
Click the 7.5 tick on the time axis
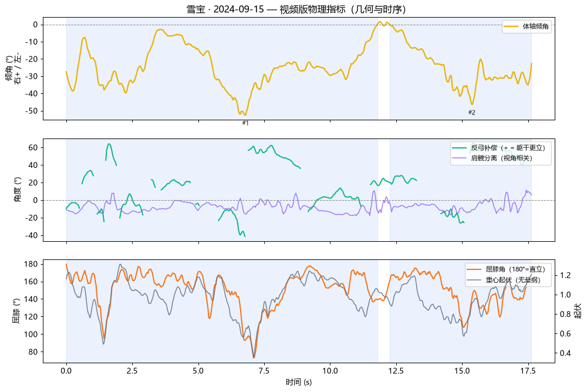tap(264, 371)
